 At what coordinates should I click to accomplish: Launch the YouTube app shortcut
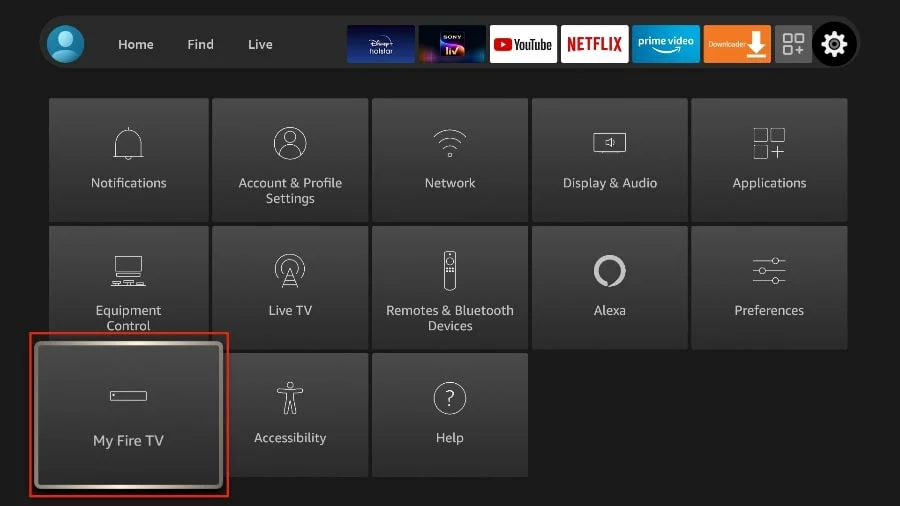click(523, 44)
